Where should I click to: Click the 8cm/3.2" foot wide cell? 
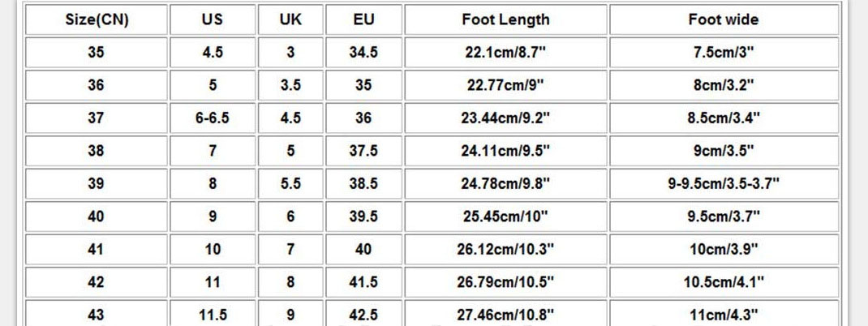pyautogui.click(x=723, y=85)
